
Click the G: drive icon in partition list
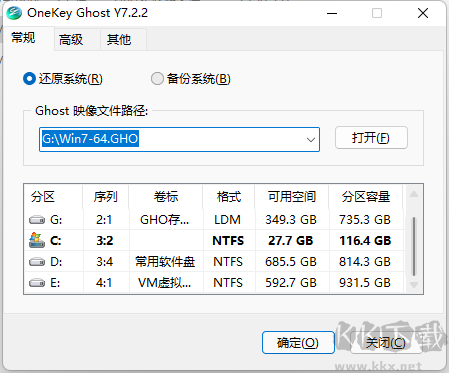pos(37,220)
